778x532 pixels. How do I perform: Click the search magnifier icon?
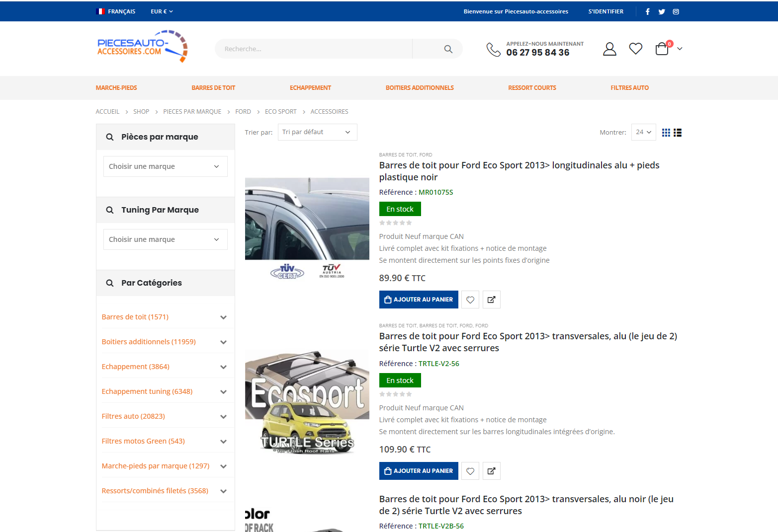pos(448,49)
